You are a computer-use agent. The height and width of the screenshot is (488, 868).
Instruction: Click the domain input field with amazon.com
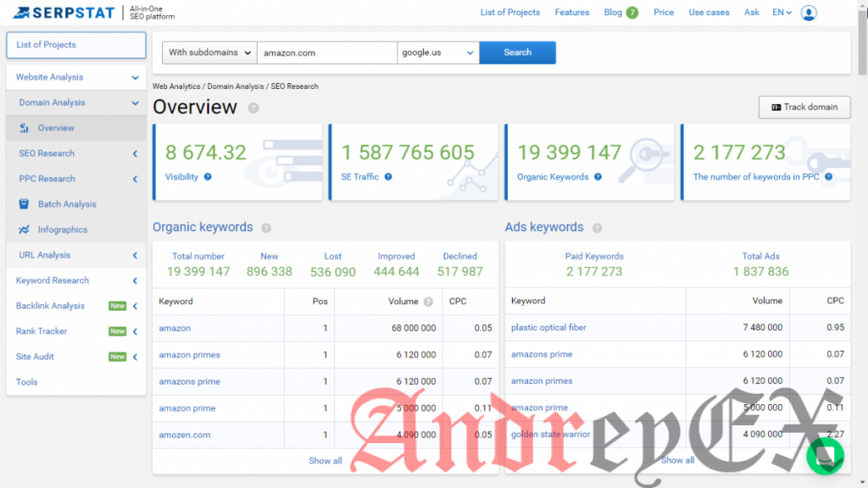pyautogui.click(x=327, y=53)
